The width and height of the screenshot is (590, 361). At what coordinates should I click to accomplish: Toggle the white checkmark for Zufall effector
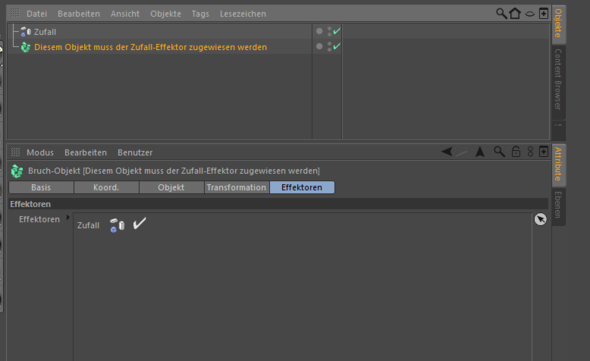coord(139,224)
